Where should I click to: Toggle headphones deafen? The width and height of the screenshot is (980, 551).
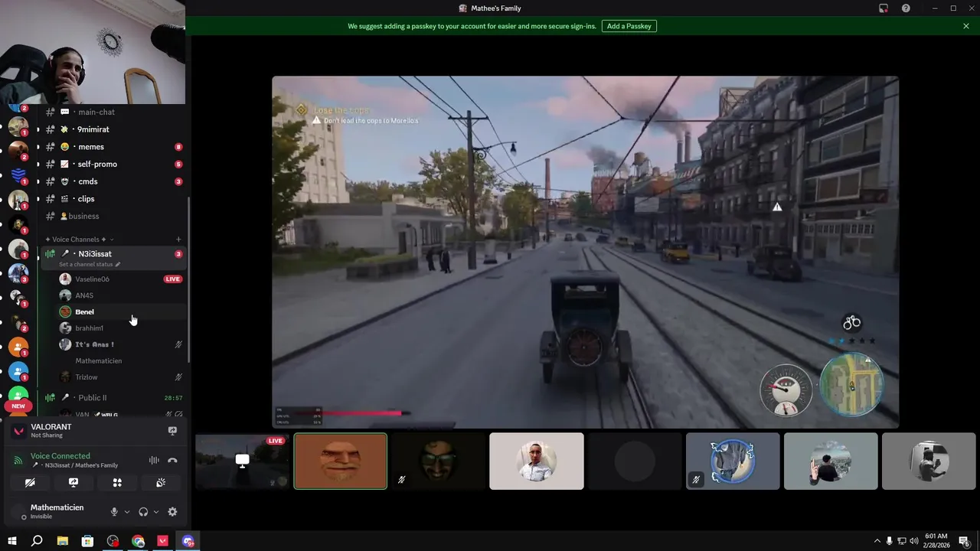143,512
